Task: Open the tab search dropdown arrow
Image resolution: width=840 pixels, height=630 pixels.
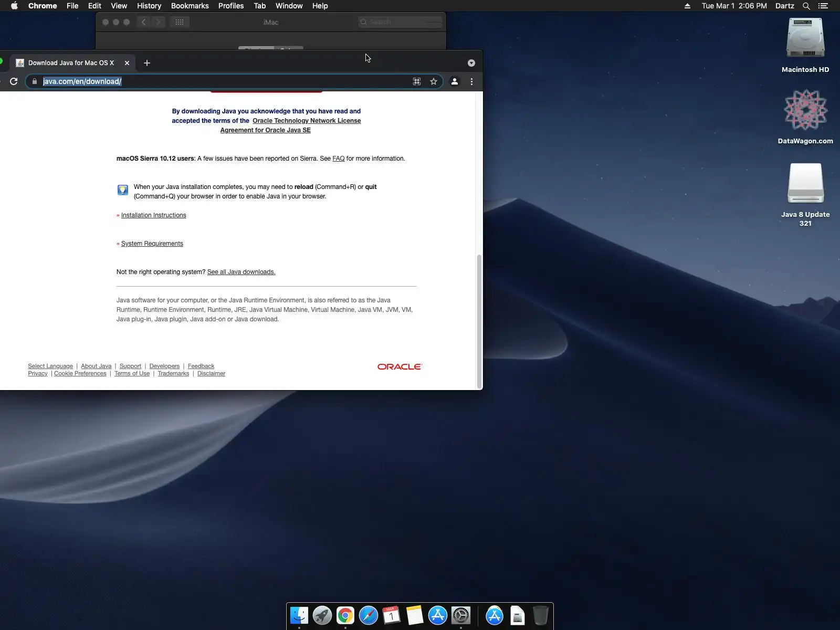Action: coord(471,63)
